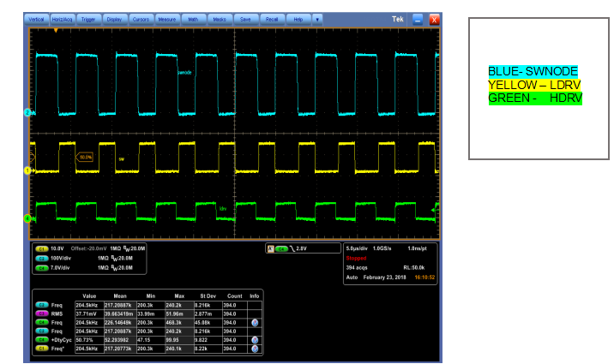Open the Vertical menu

[37, 18]
